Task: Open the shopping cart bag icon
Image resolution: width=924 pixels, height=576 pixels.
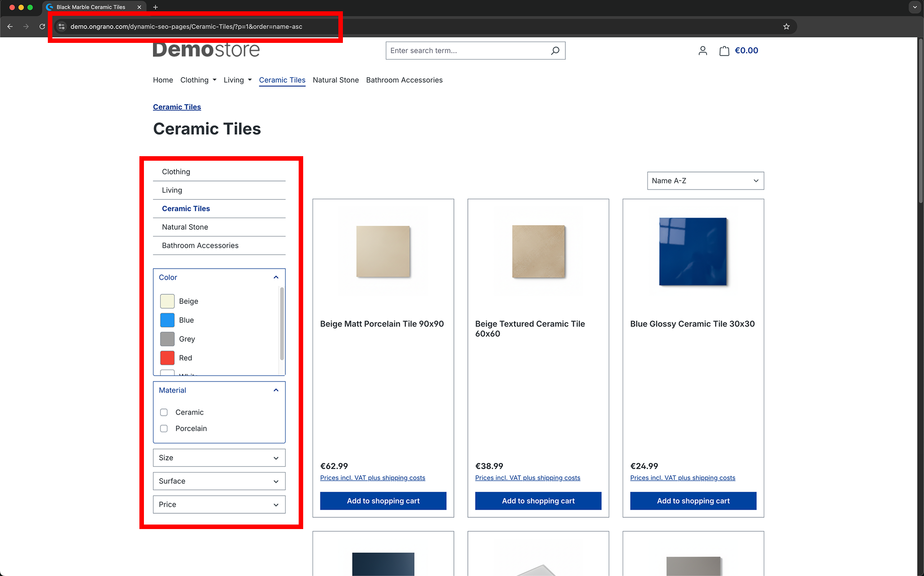Action: pos(724,51)
